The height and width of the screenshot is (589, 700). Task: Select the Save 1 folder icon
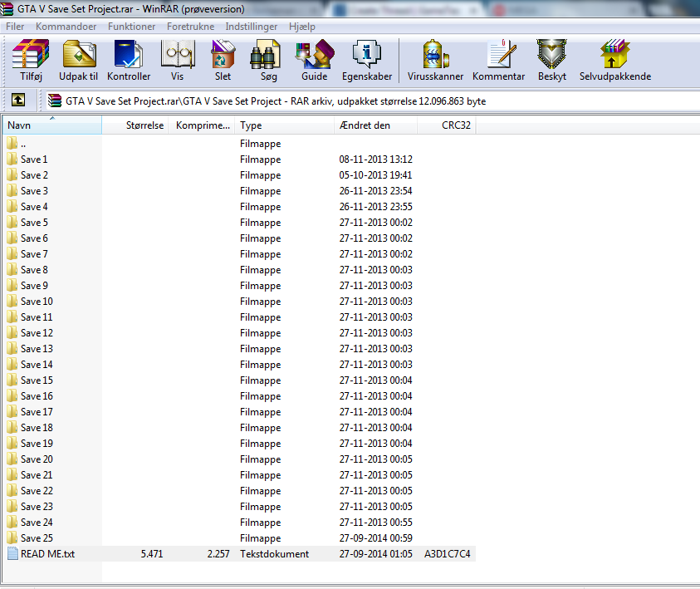[x=12, y=159]
